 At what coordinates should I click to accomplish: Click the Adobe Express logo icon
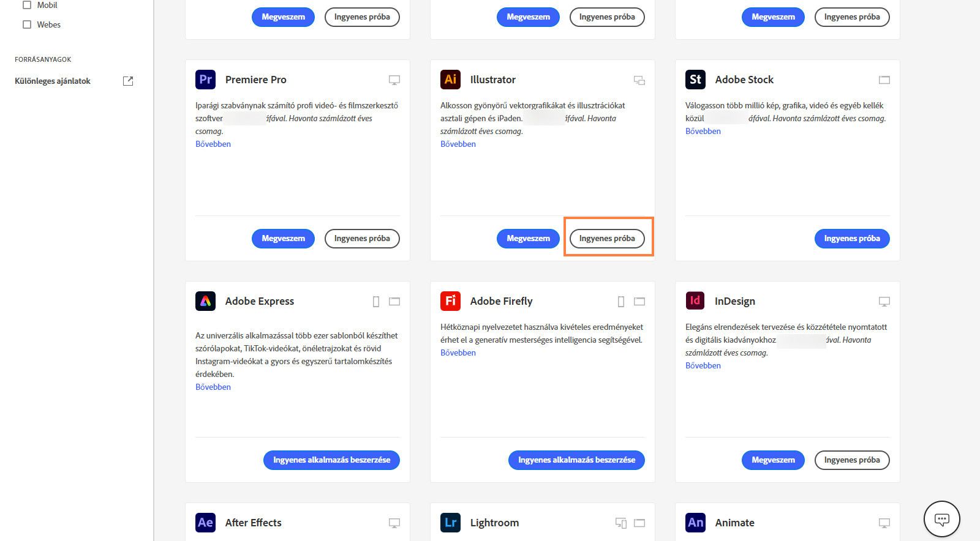(205, 301)
